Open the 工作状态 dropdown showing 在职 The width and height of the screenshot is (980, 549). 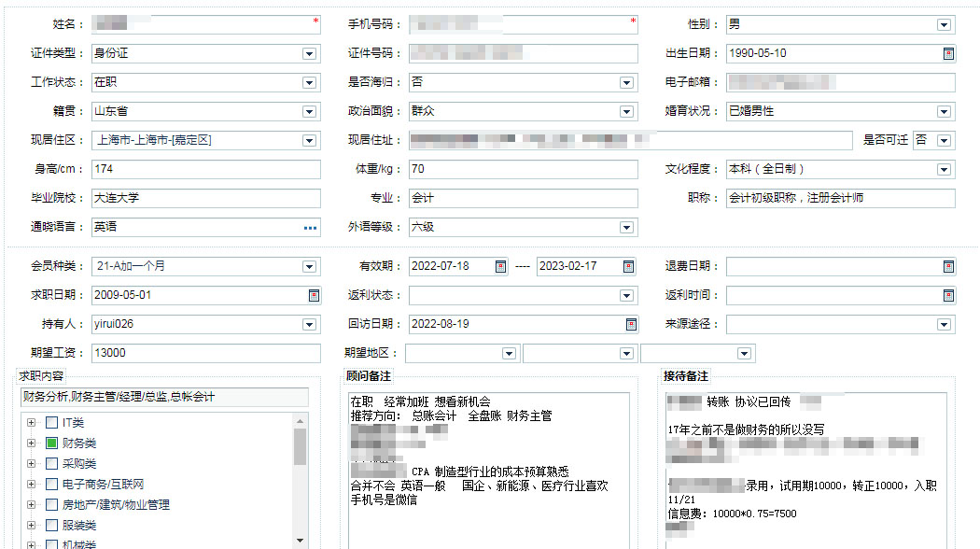[309, 82]
